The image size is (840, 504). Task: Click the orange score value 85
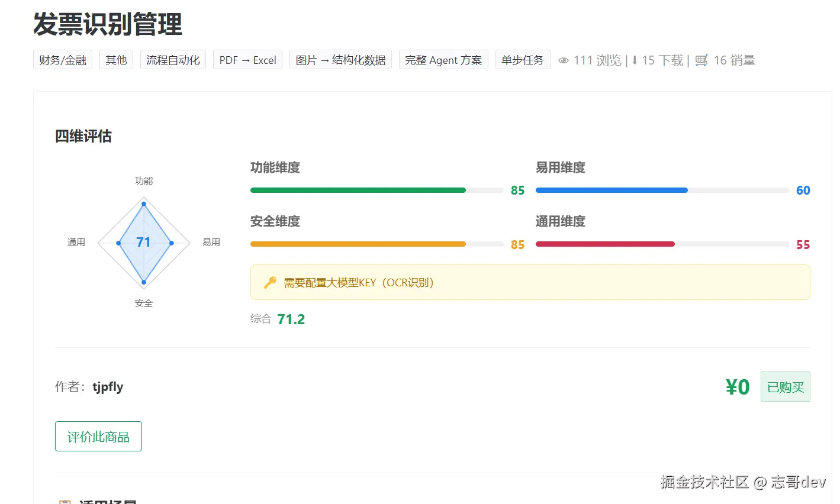pyautogui.click(x=517, y=245)
